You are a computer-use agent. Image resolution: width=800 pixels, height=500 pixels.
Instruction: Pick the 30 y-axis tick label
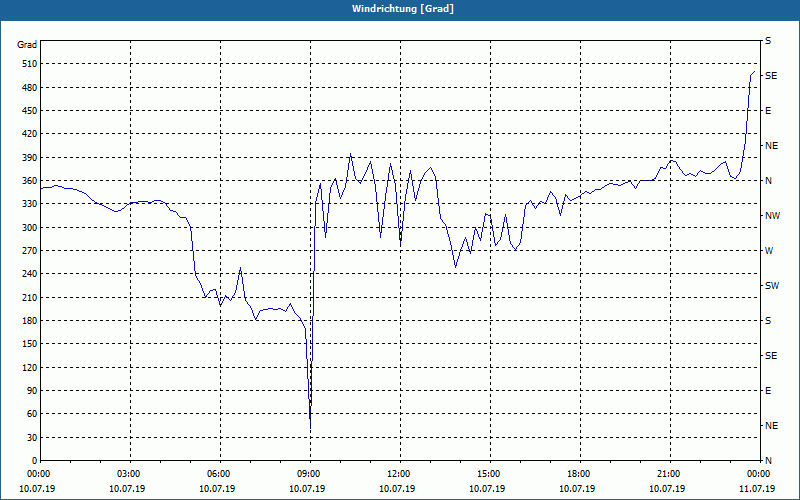point(32,437)
